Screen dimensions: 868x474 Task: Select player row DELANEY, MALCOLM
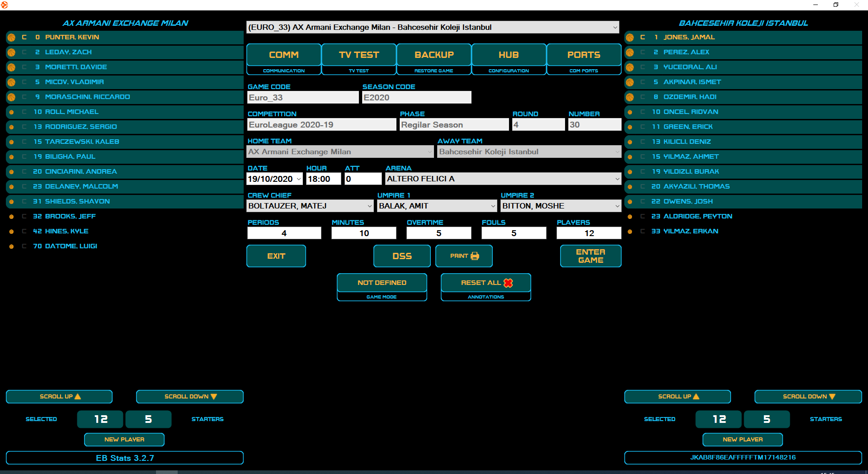click(x=125, y=186)
